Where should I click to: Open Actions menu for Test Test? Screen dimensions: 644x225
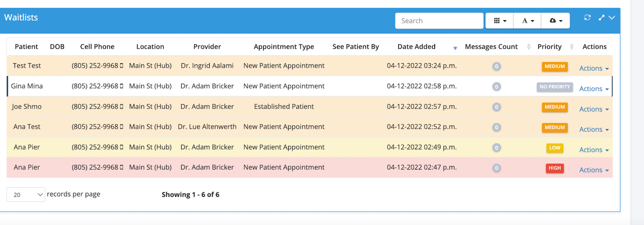click(x=594, y=68)
